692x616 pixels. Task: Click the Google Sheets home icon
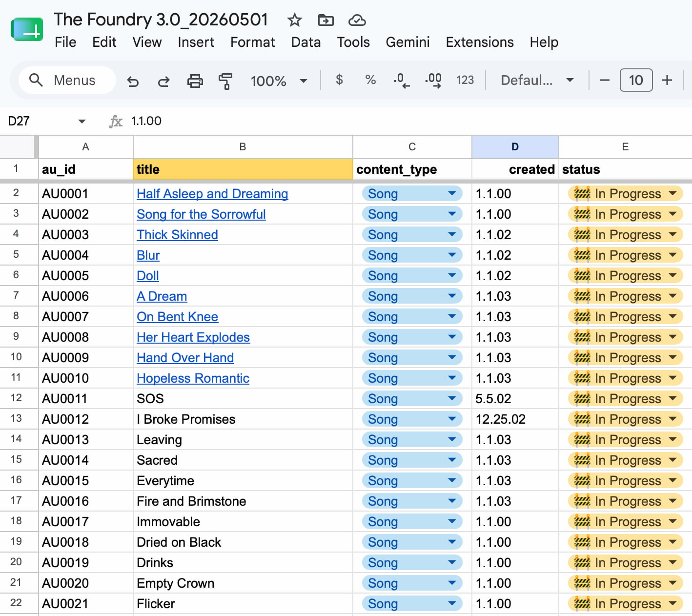(x=27, y=30)
